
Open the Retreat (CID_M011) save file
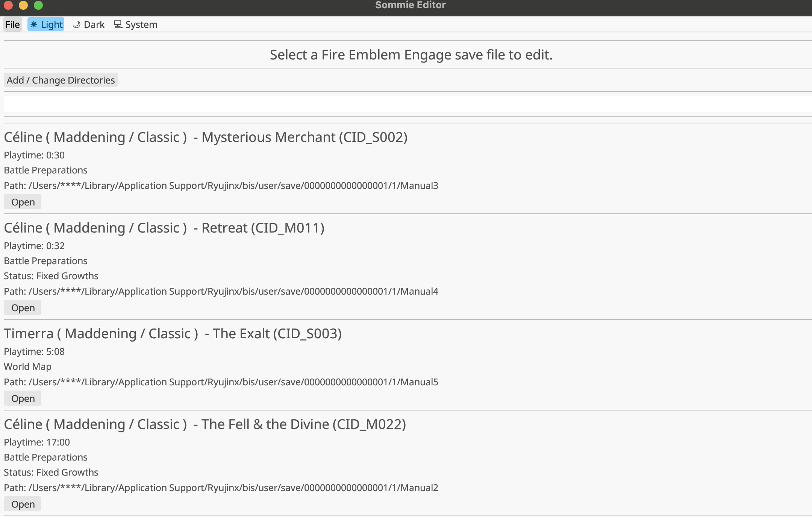tap(22, 307)
